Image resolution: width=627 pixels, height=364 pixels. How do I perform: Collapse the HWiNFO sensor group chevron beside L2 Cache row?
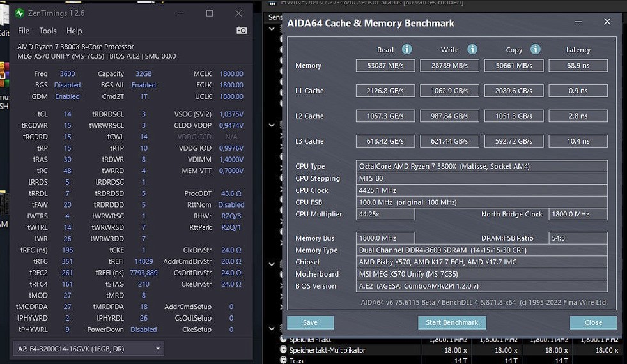pos(272,125)
